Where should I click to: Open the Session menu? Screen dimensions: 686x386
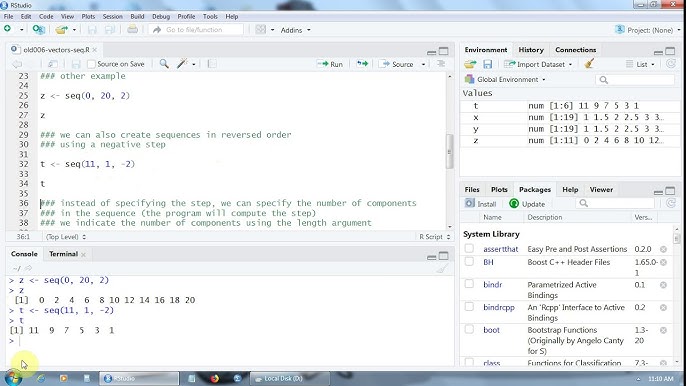point(112,16)
